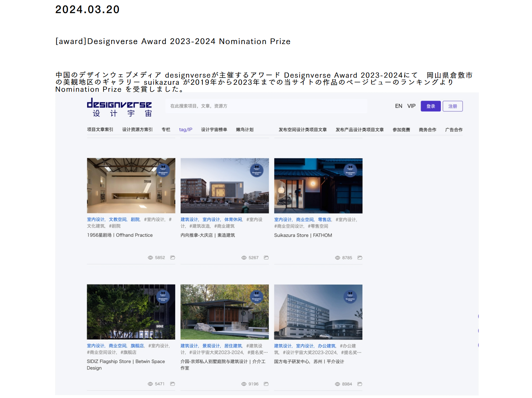
Task: Click the 注册 register button
Action: (x=453, y=106)
